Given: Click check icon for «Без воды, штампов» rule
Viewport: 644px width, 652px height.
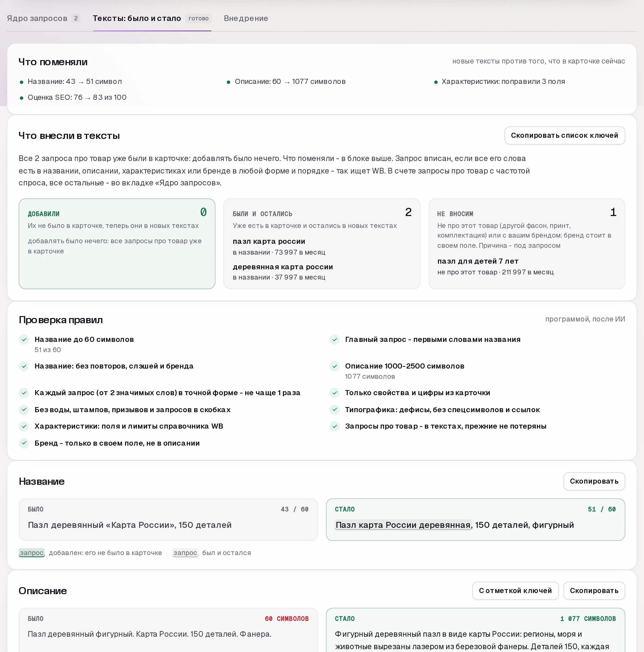Looking at the screenshot, I should coord(24,410).
